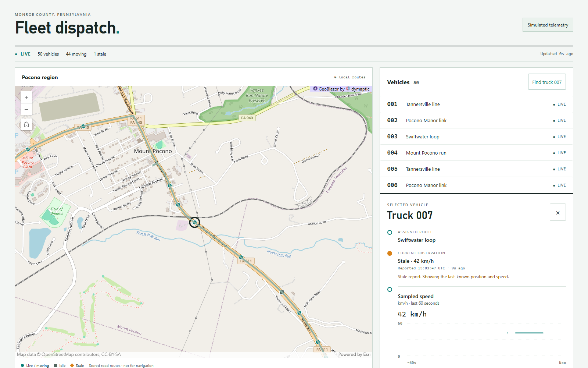Click the Simulated telemetry badge
Image resolution: width=588 pixels, height=368 pixels.
point(548,25)
